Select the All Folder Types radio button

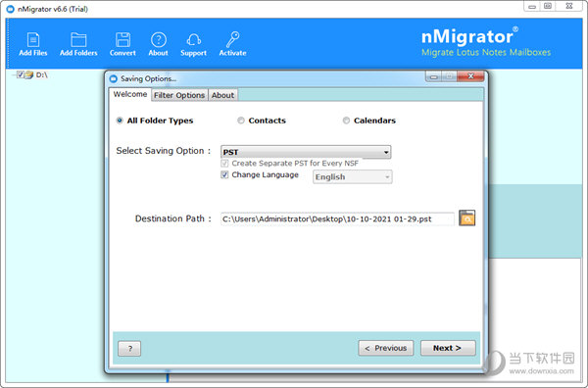120,121
